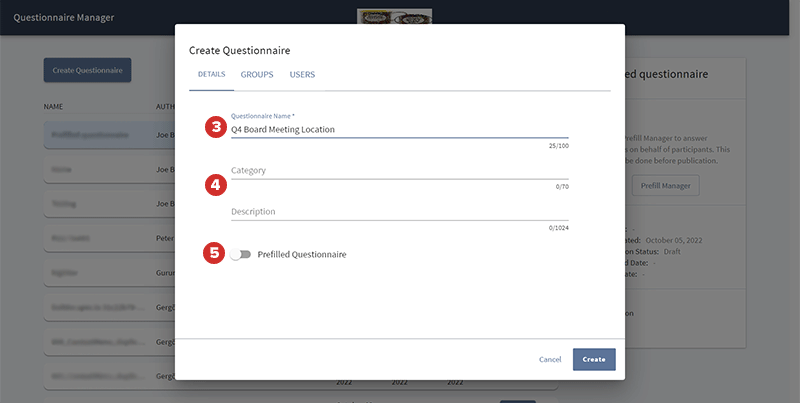Click into the Category field
The height and width of the screenshot is (403, 800).
(x=399, y=171)
